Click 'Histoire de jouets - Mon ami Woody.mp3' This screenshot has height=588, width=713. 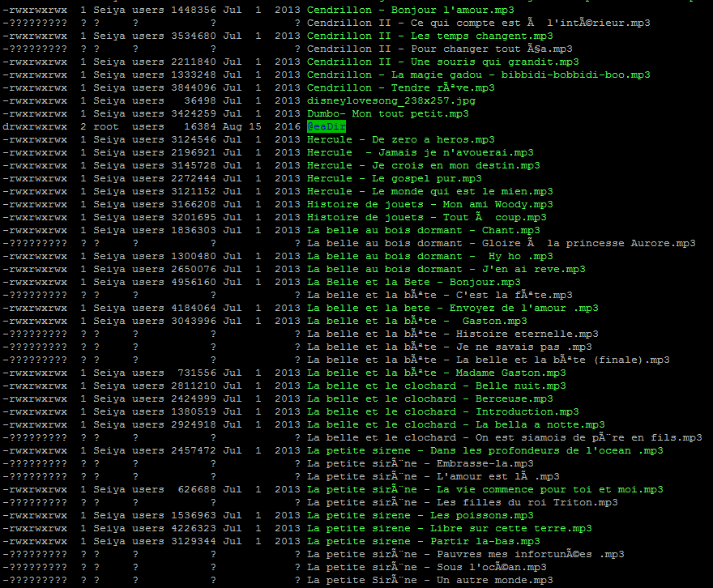[430, 204]
